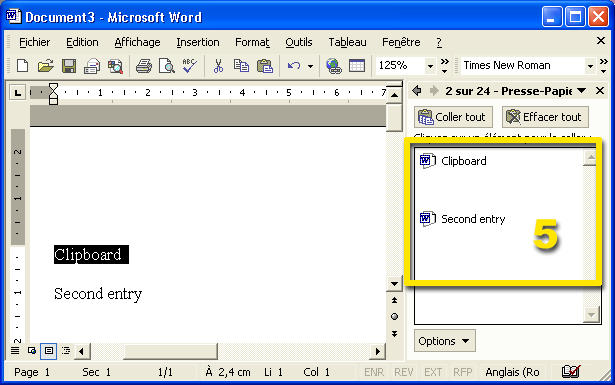The image size is (615, 385).
Task: Go back in the task pane
Action: tap(417, 91)
